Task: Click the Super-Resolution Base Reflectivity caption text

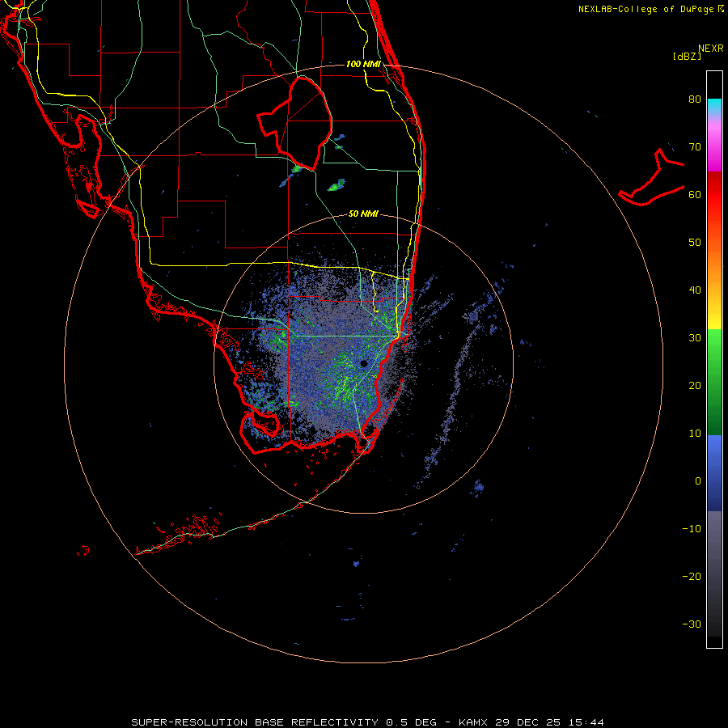Action: coord(368,722)
